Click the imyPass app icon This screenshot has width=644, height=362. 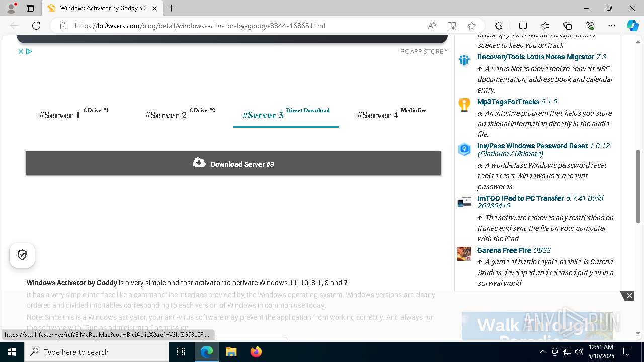464,149
